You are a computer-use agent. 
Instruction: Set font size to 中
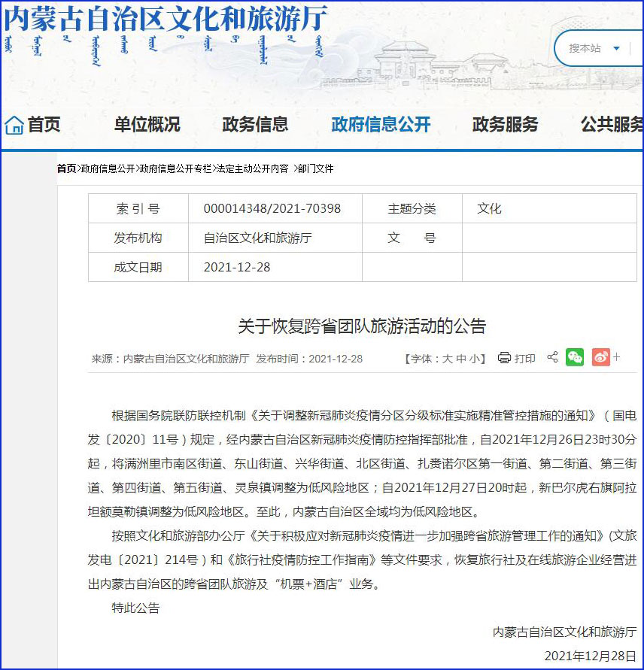(x=461, y=359)
